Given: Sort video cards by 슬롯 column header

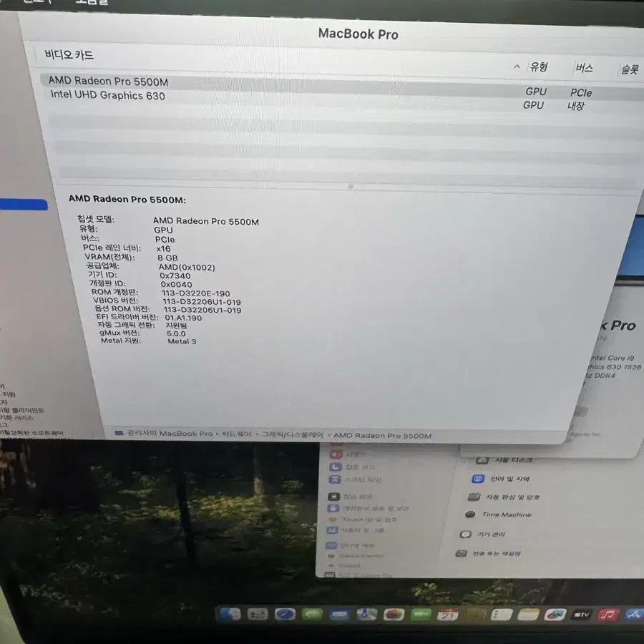Looking at the screenshot, I should [x=630, y=69].
